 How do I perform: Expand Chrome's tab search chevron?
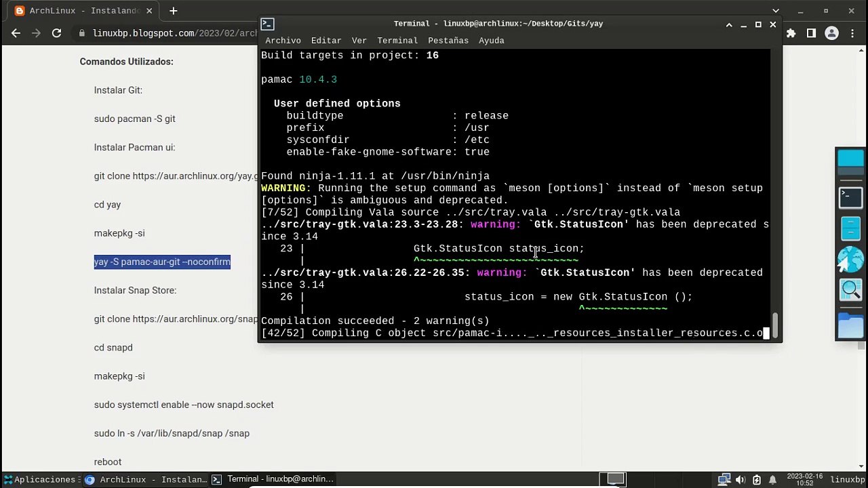click(x=774, y=11)
